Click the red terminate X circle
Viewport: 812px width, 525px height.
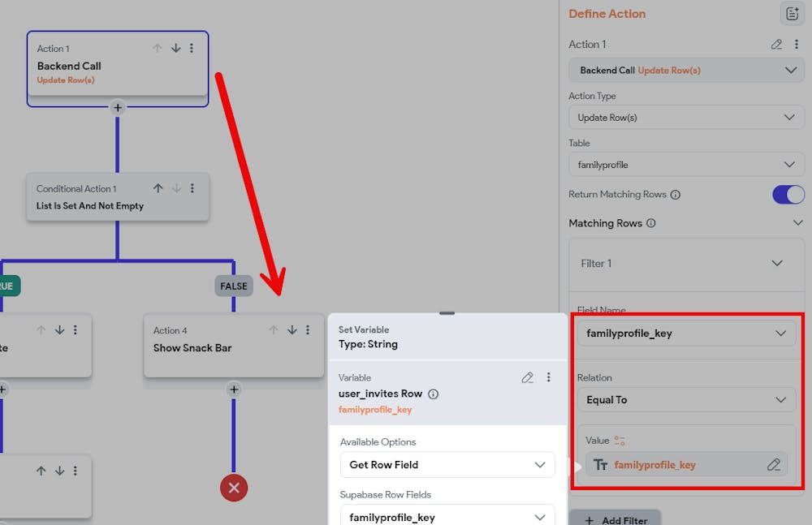pyautogui.click(x=234, y=488)
